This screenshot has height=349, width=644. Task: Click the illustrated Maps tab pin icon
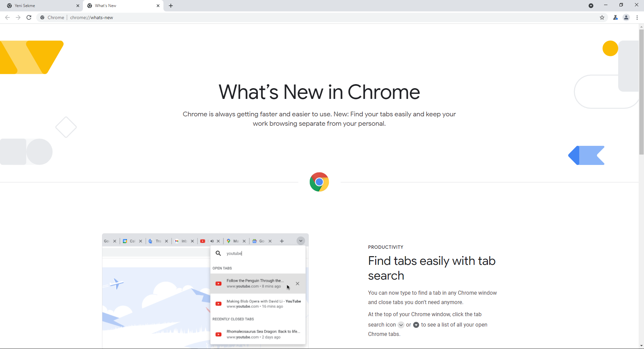tap(229, 241)
